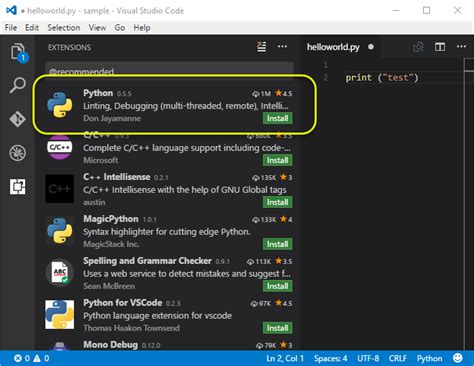Click the Python for VSCode extension logo
474x366 pixels.
point(60,314)
